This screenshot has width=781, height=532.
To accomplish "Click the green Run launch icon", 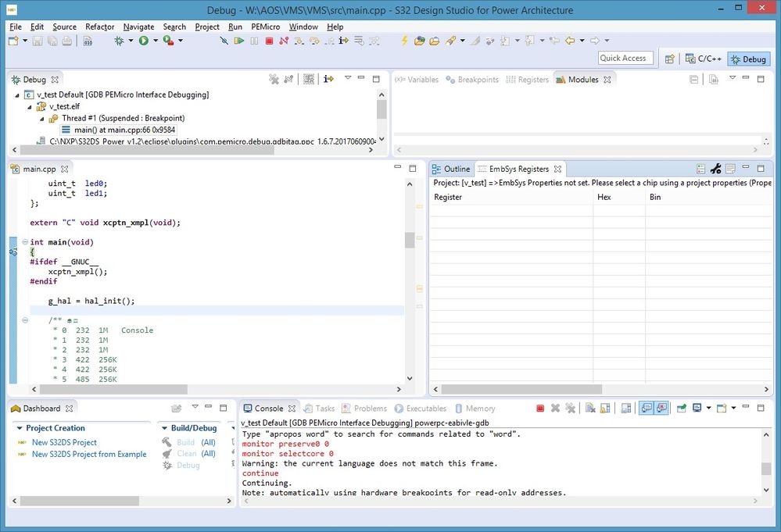I will 143,41.
